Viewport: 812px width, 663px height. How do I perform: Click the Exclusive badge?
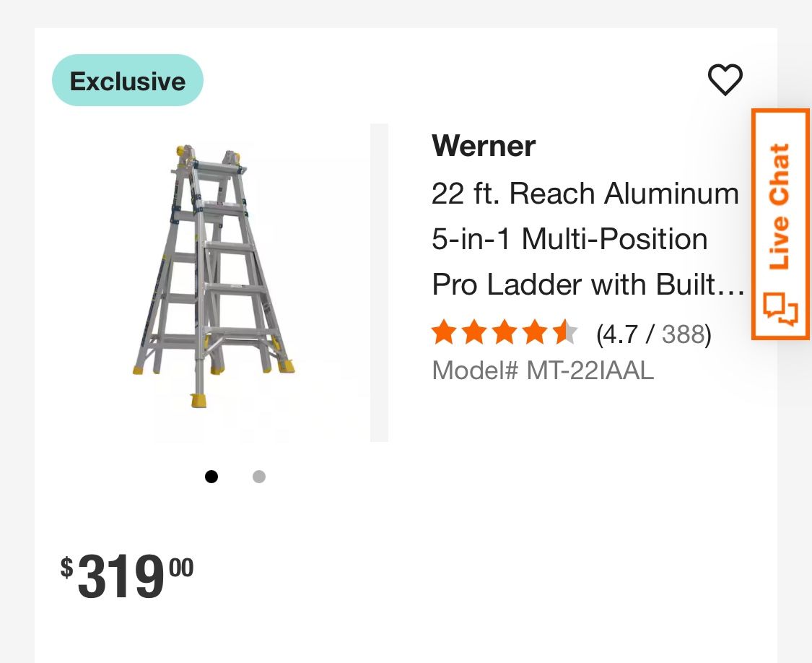[128, 81]
